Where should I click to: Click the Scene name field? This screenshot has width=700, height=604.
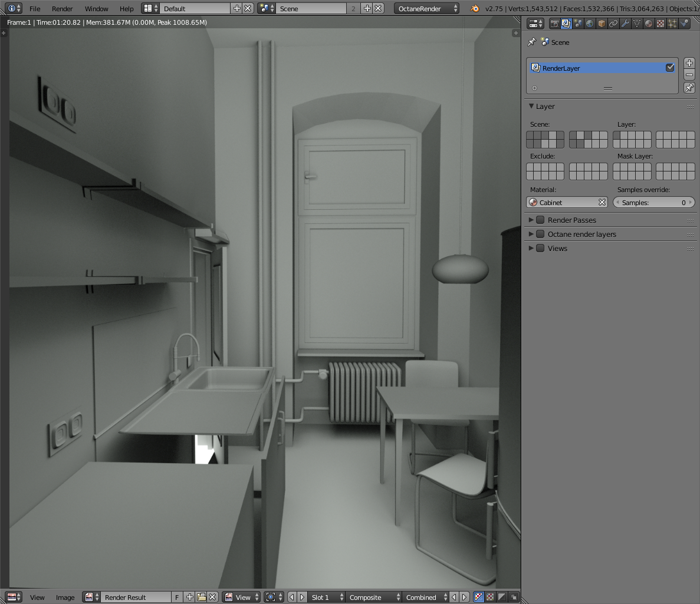[311, 8]
